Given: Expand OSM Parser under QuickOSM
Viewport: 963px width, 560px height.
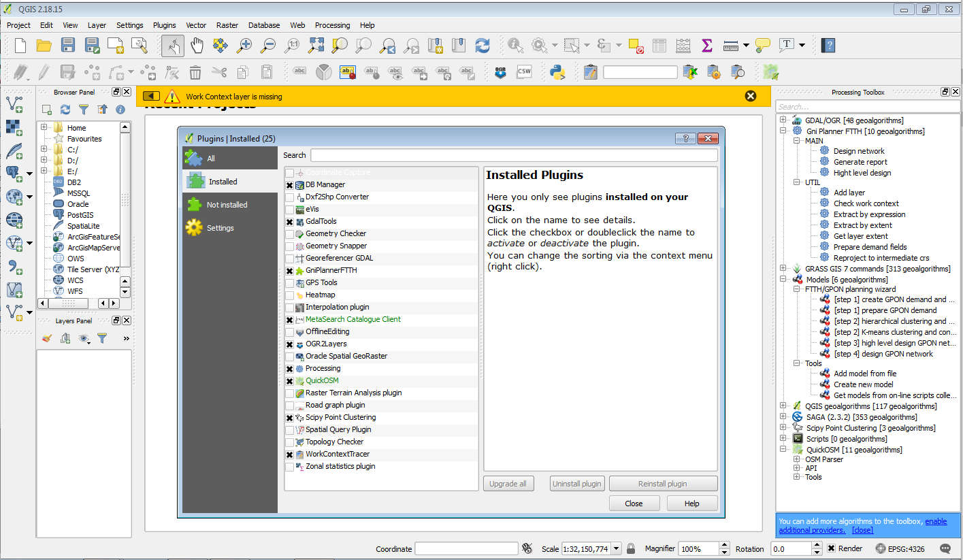Looking at the screenshot, I should coord(797,459).
